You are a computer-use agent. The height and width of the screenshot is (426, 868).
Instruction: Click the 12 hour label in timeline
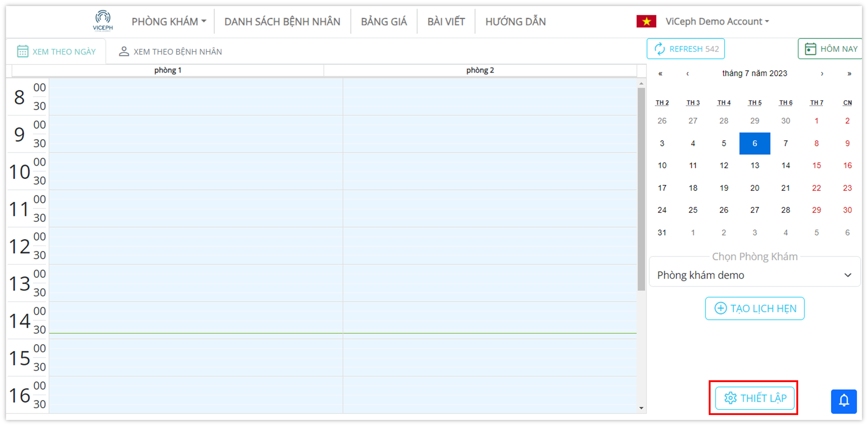click(x=19, y=246)
